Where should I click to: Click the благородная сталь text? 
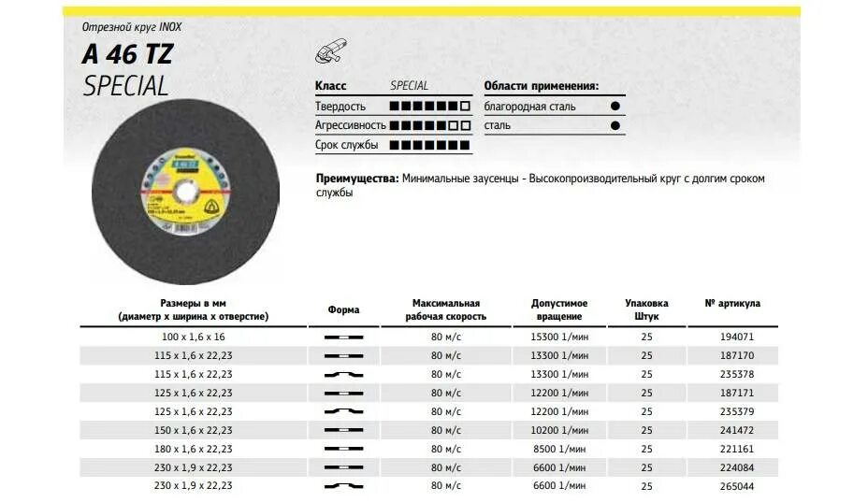click(529, 107)
